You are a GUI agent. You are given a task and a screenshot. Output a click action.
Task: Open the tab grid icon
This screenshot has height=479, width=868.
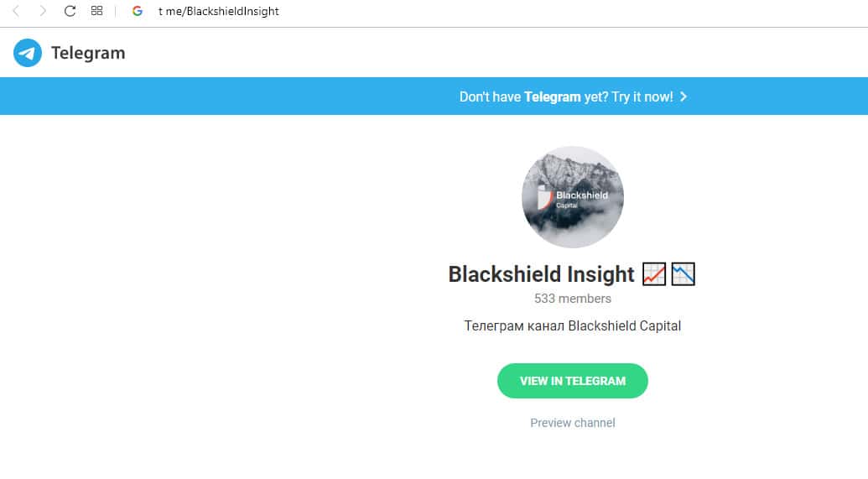[97, 11]
